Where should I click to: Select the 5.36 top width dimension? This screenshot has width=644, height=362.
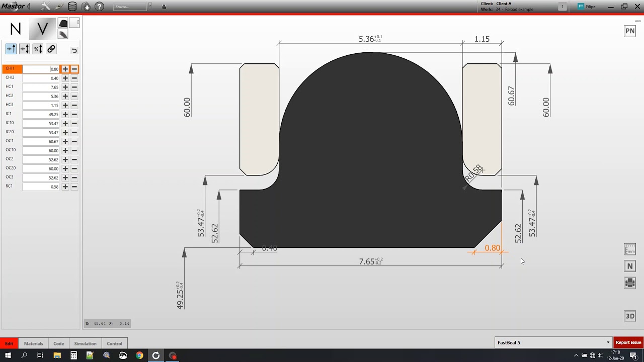coord(370,39)
